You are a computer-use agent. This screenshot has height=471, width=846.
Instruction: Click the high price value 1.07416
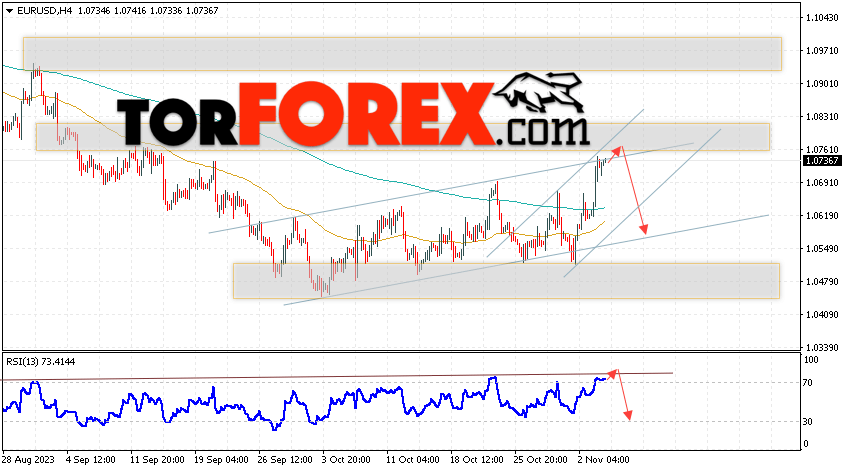[x=131, y=11]
